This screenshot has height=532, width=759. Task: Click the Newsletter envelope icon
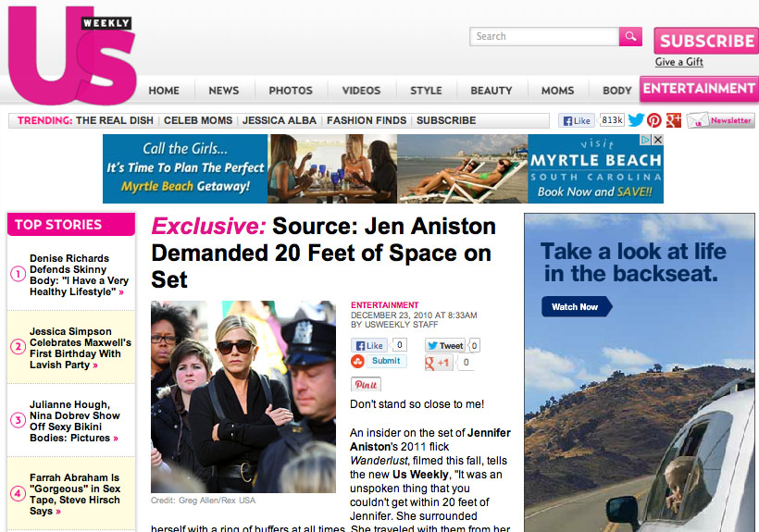(698, 120)
